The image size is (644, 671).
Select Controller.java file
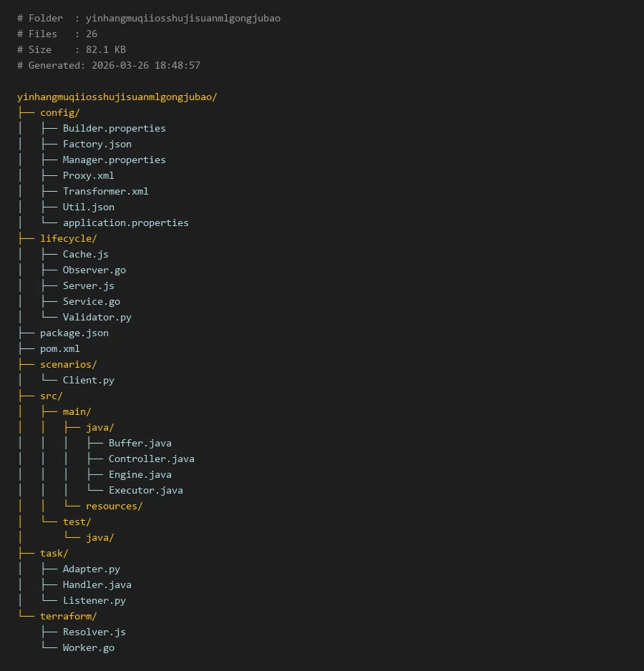coord(151,459)
